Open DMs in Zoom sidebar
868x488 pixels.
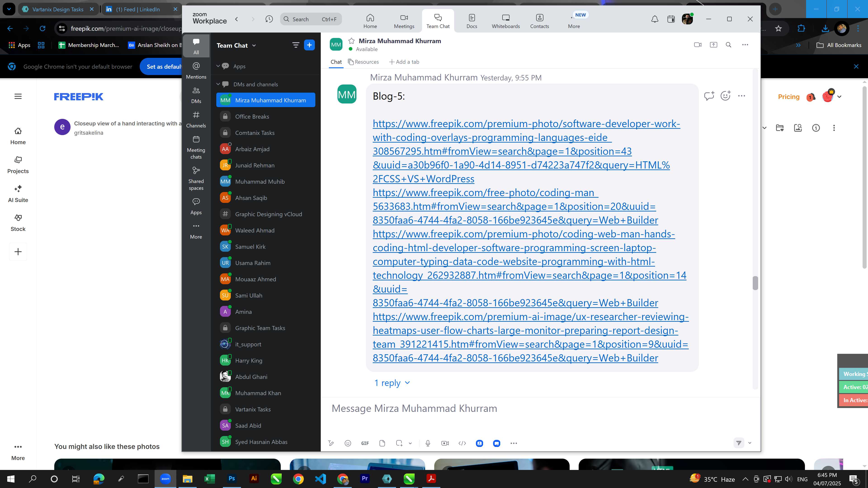point(196,95)
